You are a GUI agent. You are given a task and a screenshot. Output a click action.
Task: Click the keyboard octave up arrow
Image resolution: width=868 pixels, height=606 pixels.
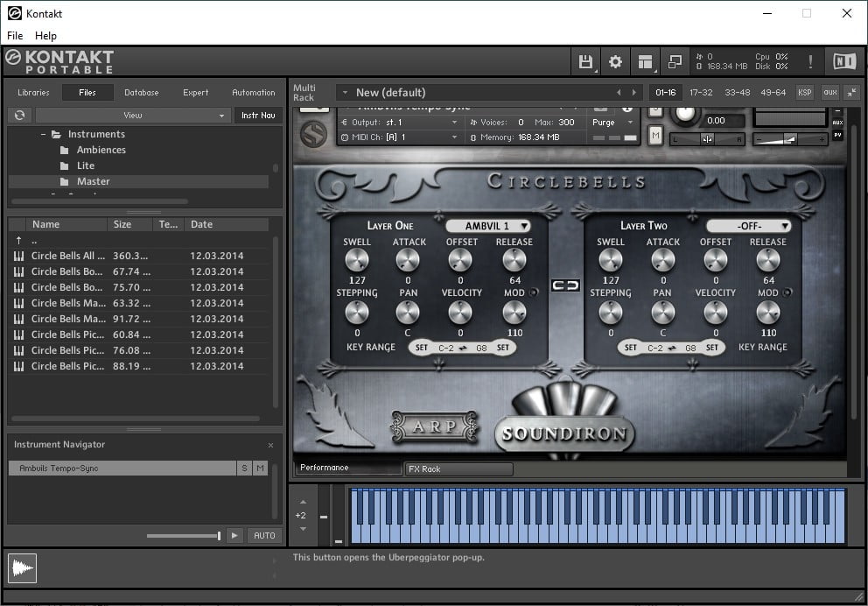303,503
